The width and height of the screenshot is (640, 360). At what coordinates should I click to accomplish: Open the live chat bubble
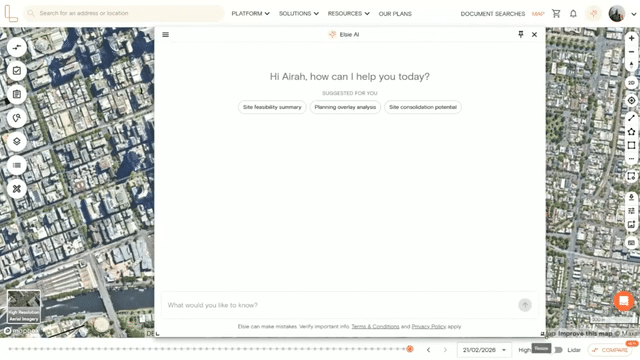624,301
